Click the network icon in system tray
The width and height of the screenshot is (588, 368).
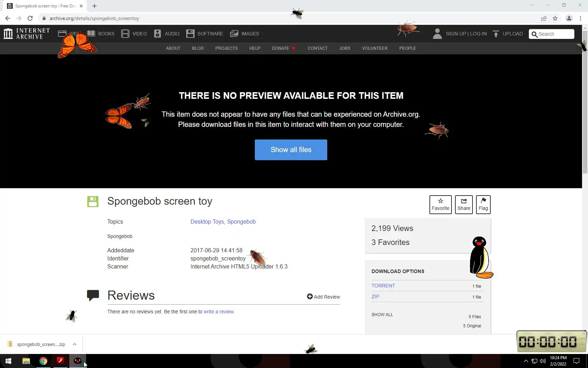[534, 361]
